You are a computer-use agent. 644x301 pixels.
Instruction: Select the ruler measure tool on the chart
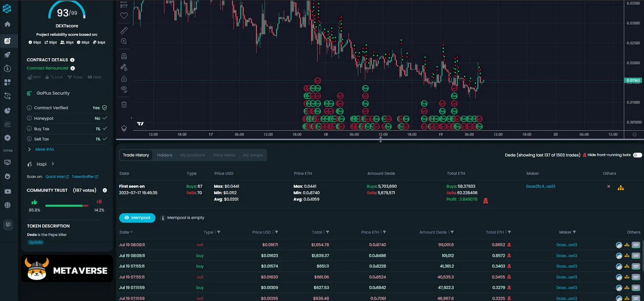124,30
